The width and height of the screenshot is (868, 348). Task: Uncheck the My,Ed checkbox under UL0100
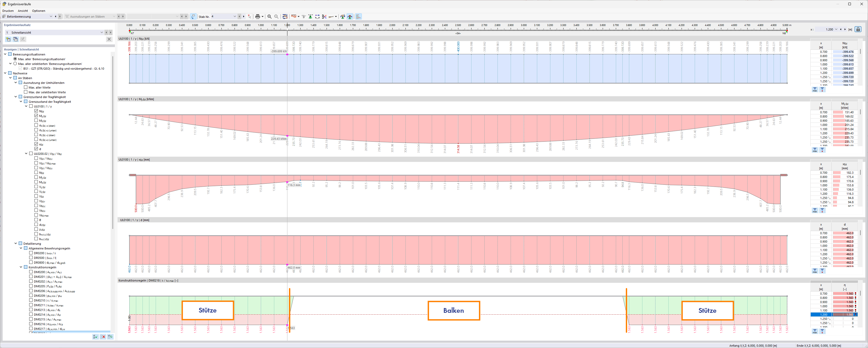click(36, 116)
